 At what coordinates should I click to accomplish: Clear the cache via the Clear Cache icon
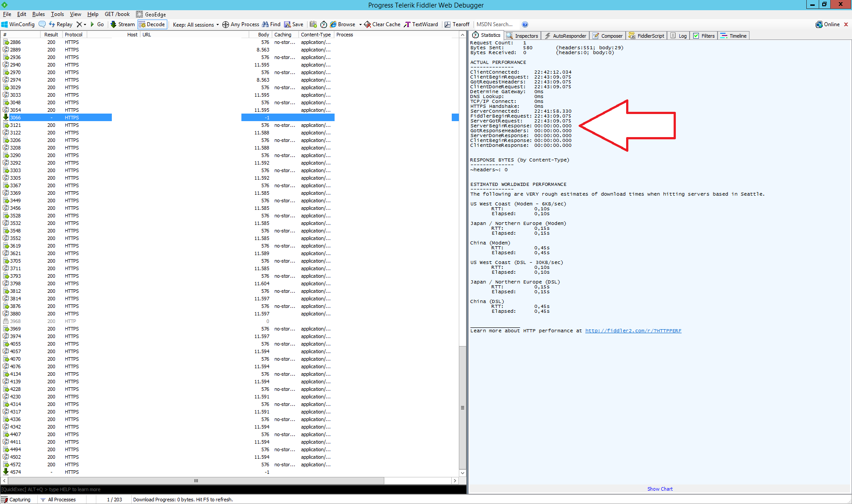tap(382, 24)
